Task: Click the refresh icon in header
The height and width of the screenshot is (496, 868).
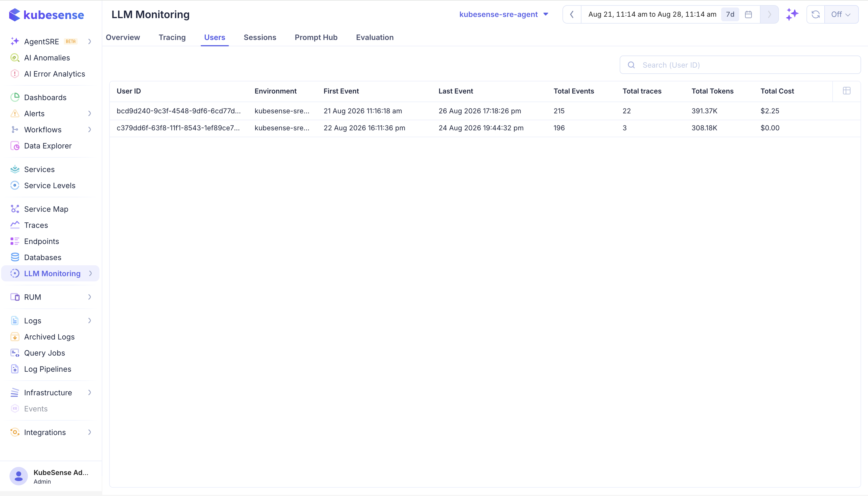Action: point(815,14)
